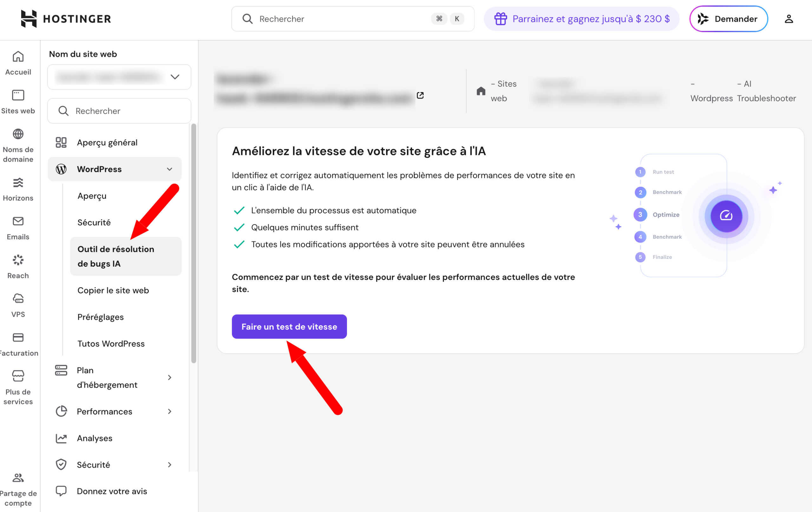The width and height of the screenshot is (812, 512).
Task: Open the Horizons sidebar icon
Action: pos(18,183)
